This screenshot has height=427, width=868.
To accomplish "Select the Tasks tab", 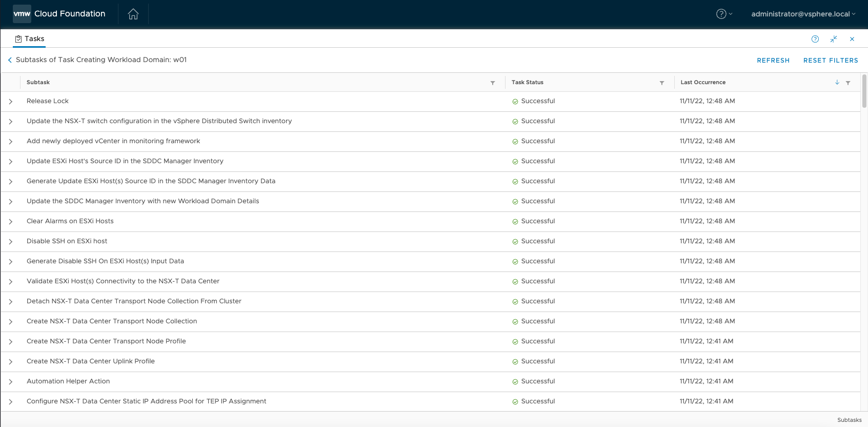I will [30, 38].
